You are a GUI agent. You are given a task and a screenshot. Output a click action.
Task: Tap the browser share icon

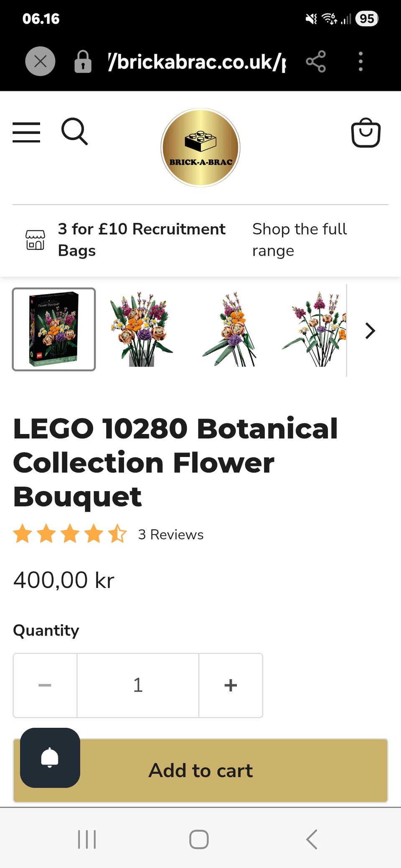pyautogui.click(x=316, y=62)
